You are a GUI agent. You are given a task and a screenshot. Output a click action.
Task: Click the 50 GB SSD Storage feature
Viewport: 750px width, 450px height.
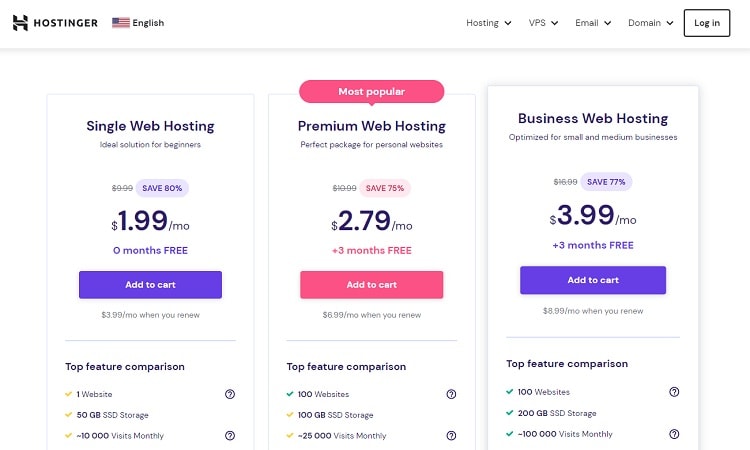(x=112, y=415)
